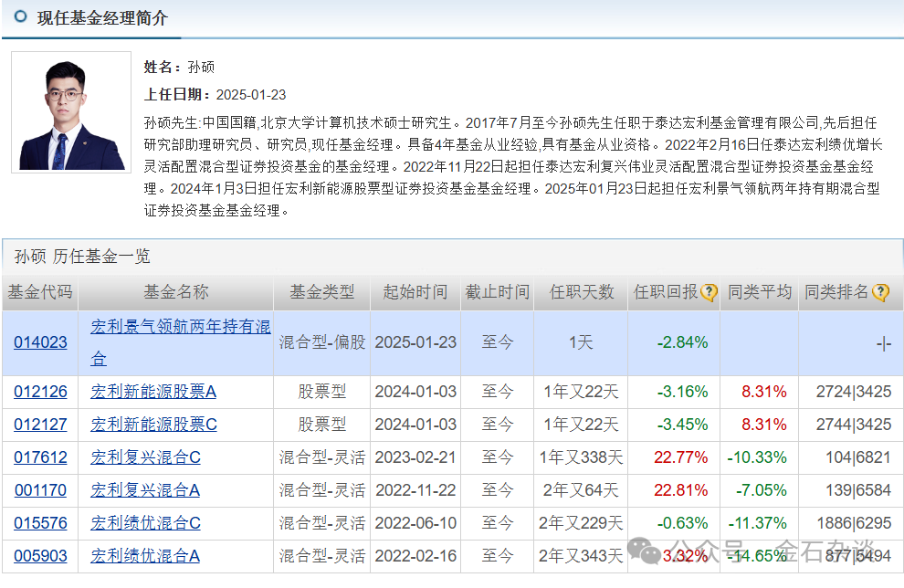Open the 宏利复兴混合C fund link

145,457
